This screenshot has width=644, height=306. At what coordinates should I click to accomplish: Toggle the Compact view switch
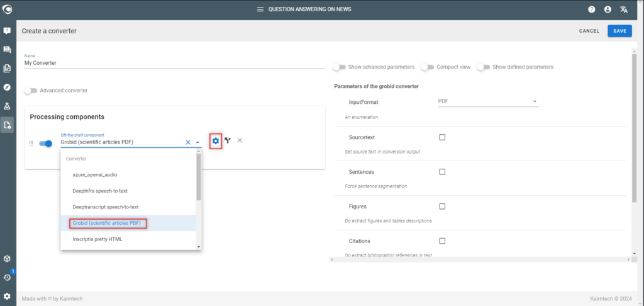pos(428,67)
